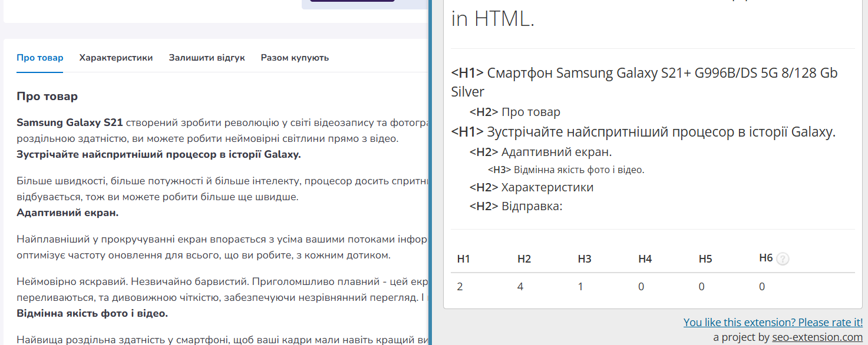
Task: Switch to the Про товар tab
Action: coord(40,58)
